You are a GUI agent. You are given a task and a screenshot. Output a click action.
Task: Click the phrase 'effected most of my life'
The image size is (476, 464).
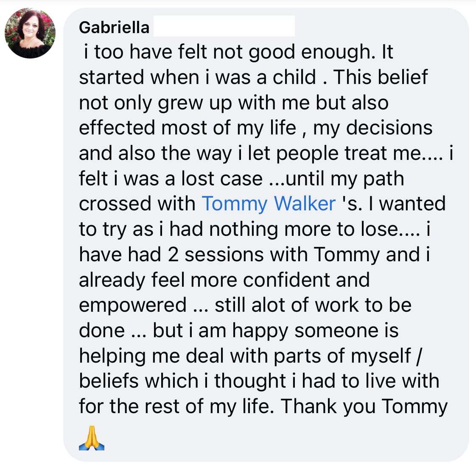click(x=188, y=128)
